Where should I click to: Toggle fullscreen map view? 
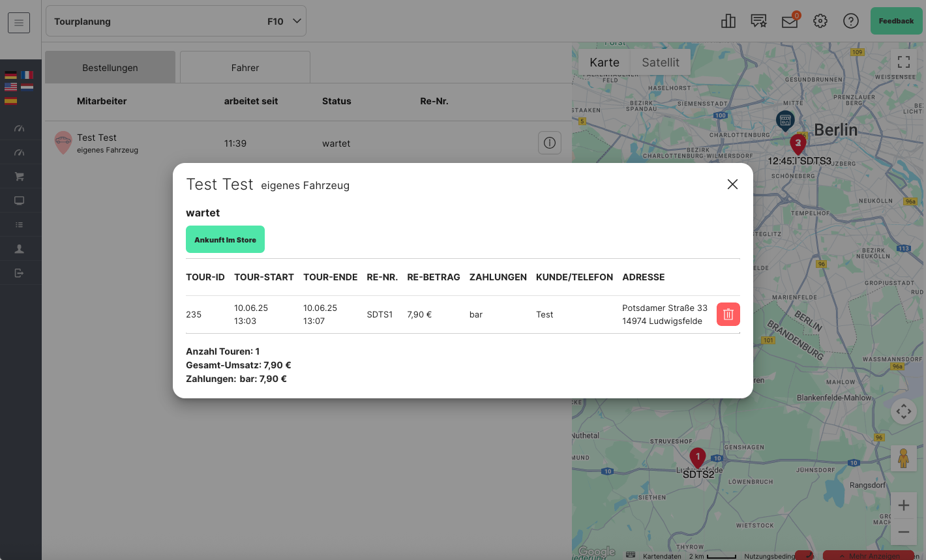coord(903,62)
